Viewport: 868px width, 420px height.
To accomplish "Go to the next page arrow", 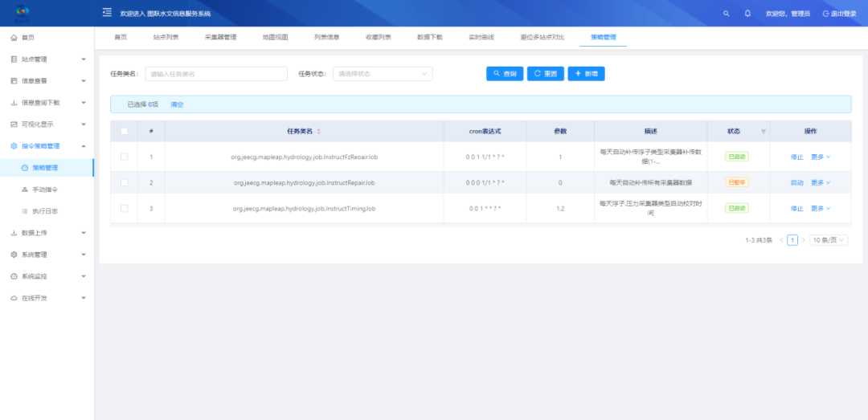I will pyautogui.click(x=803, y=240).
